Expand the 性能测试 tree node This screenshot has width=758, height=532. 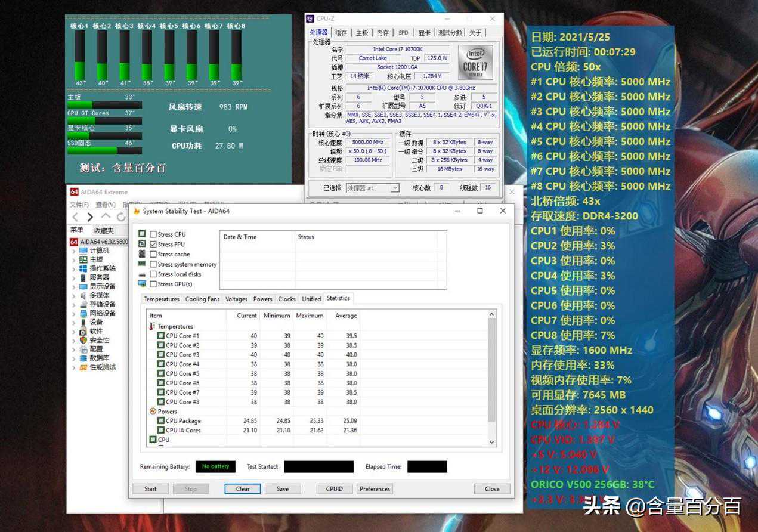click(x=74, y=367)
